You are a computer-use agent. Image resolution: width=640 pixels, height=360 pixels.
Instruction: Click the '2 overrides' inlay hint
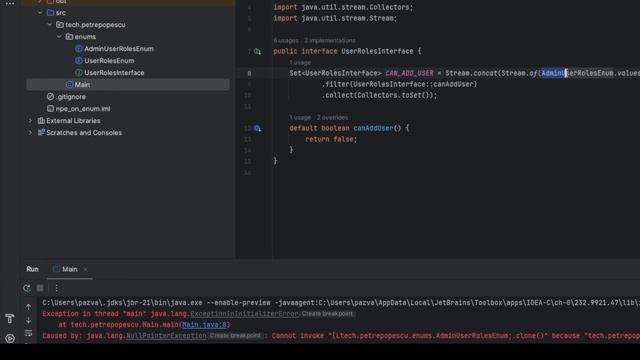332,118
